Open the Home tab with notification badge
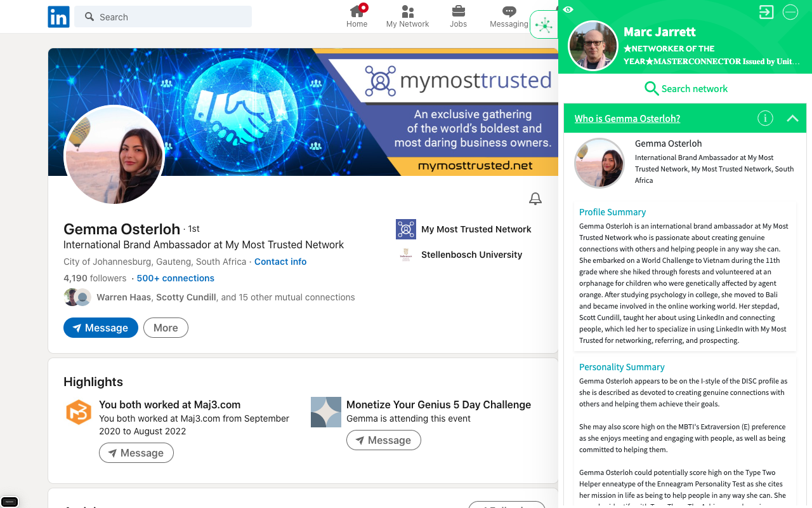 (357, 17)
